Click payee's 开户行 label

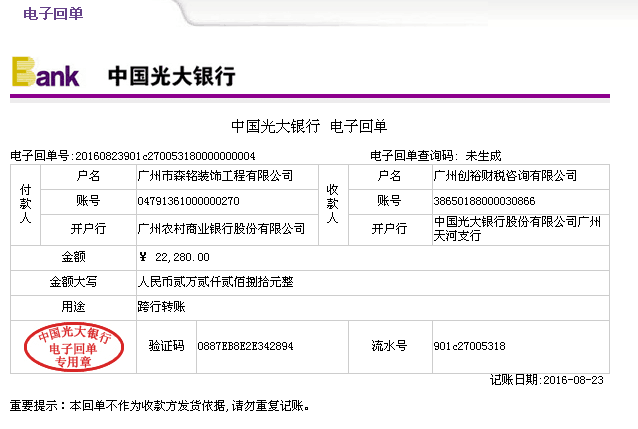coord(389,229)
